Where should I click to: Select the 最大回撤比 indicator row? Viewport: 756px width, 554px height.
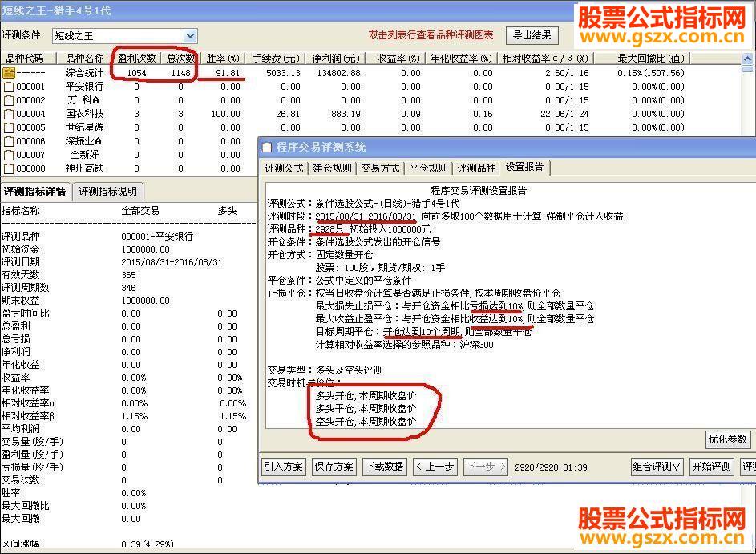tap(129, 506)
